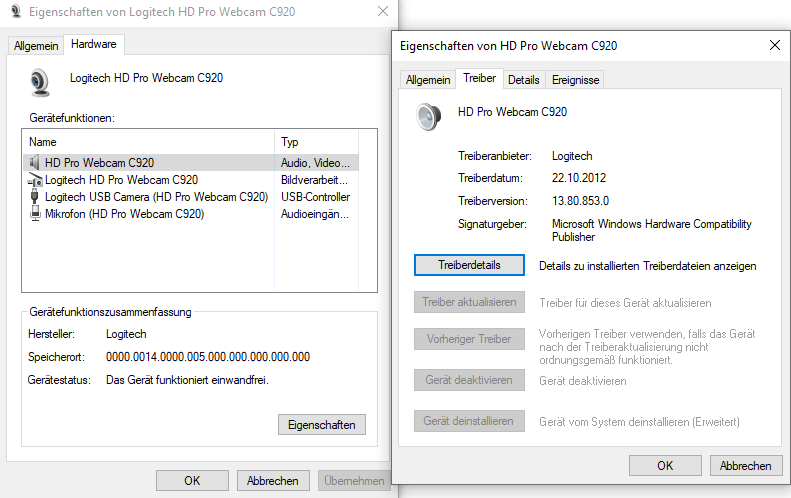Click OK in the Logitech properties window
This screenshot has width=791, height=498.
192,480
